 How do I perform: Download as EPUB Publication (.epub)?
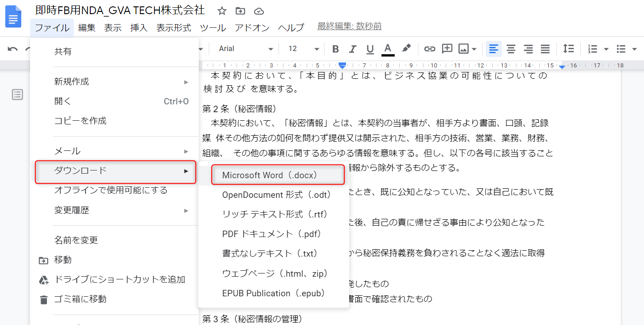coord(274,293)
